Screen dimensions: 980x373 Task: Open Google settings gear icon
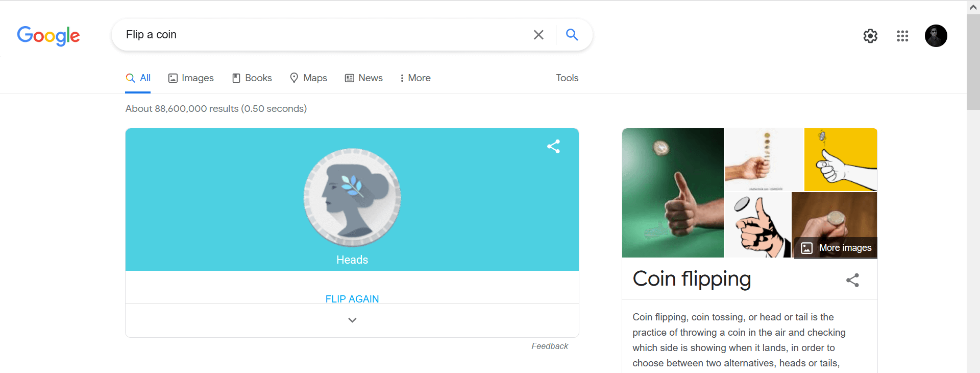coord(870,36)
